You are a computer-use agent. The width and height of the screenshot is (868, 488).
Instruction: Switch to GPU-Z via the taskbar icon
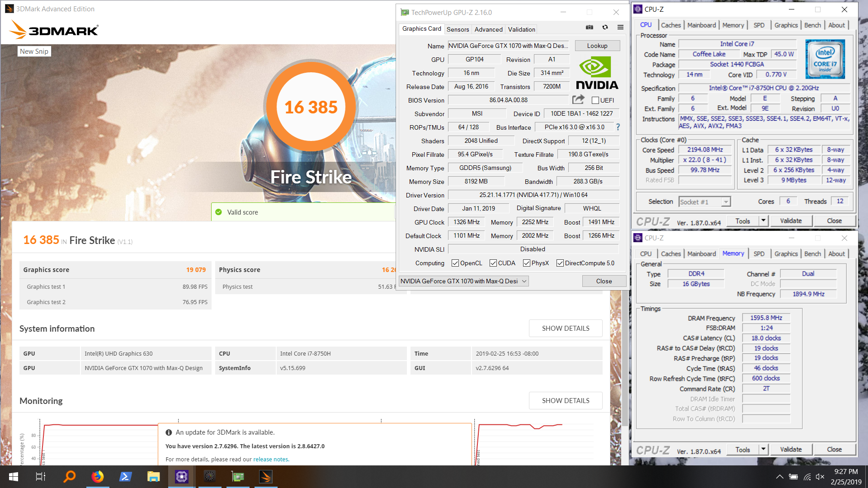pos(238,477)
